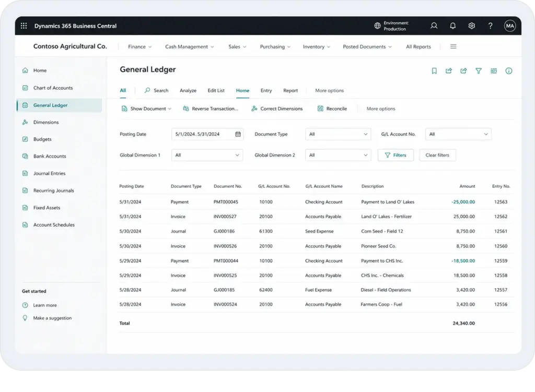Open the search magnifier in top bar
535x392 pixels.
click(434, 26)
